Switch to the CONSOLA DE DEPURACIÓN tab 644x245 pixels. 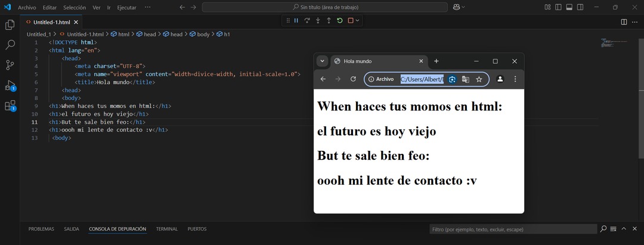click(x=117, y=229)
